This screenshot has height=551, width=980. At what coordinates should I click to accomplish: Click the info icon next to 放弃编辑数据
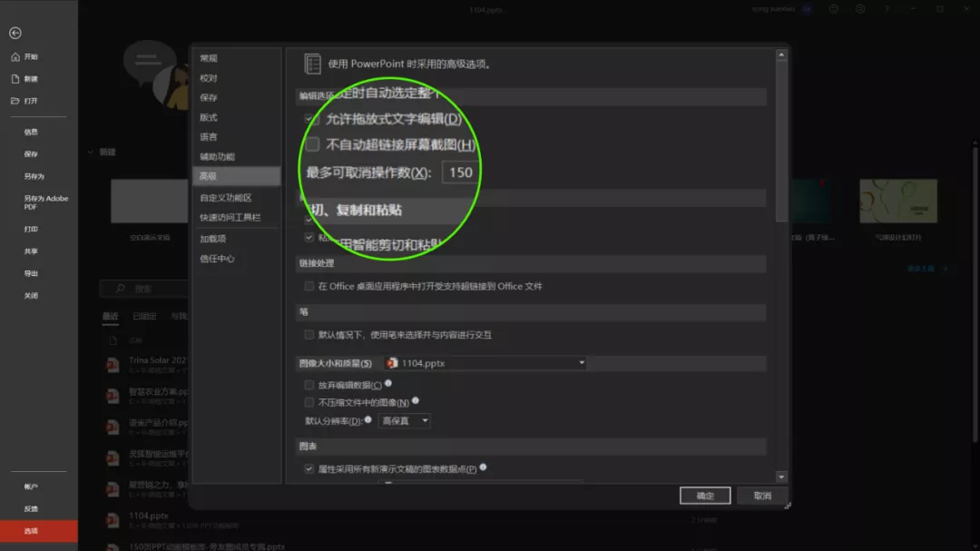tap(388, 383)
